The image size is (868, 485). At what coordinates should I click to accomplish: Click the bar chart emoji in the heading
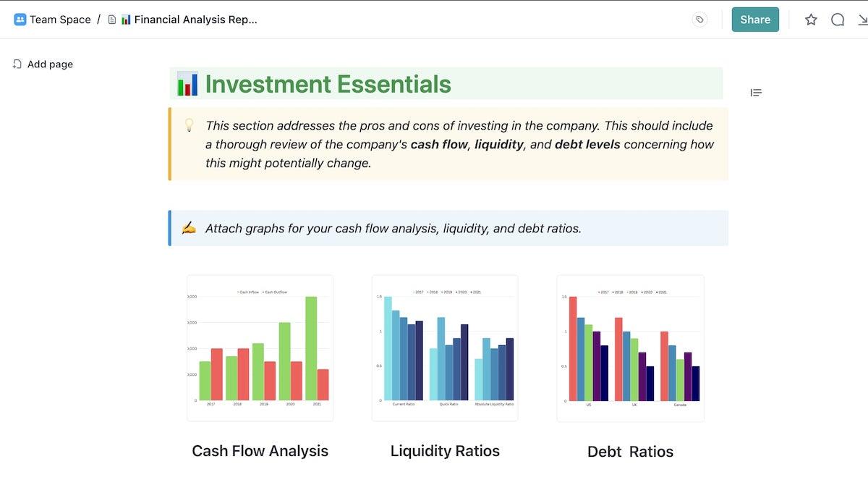coord(187,84)
